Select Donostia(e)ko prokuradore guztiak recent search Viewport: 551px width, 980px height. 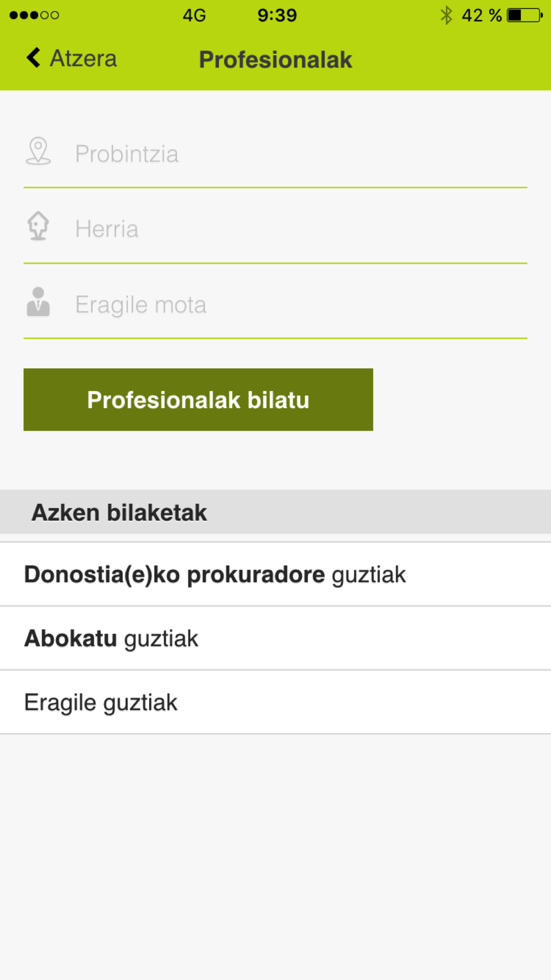pyautogui.click(x=275, y=574)
